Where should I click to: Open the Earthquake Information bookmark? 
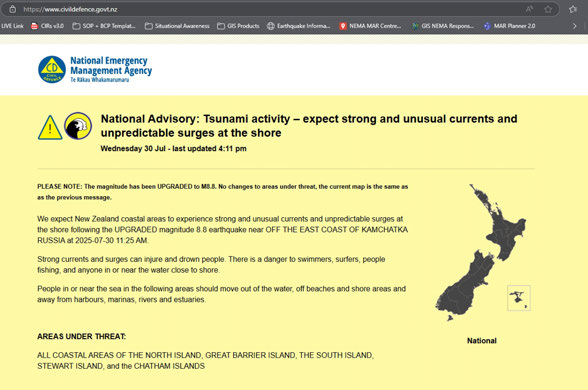pyautogui.click(x=298, y=26)
